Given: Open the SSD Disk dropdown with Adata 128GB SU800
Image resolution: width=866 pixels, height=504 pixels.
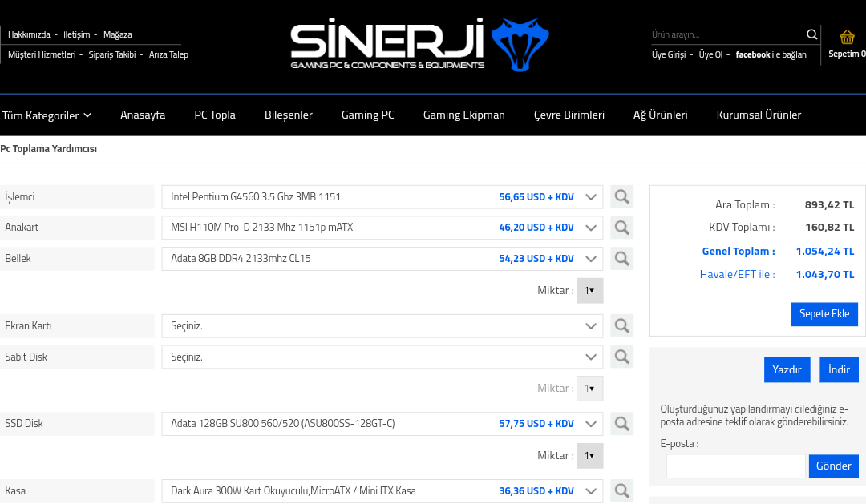Looking at the screenshot, I should click(382, 424).
